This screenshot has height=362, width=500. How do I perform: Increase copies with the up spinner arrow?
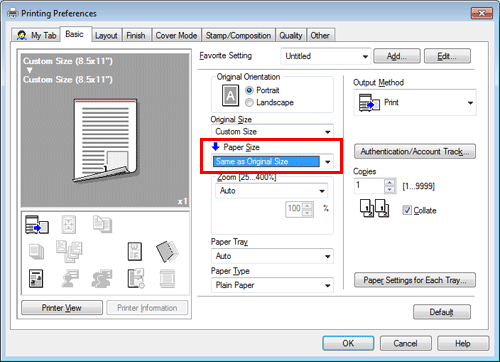[x=389, y=182]
